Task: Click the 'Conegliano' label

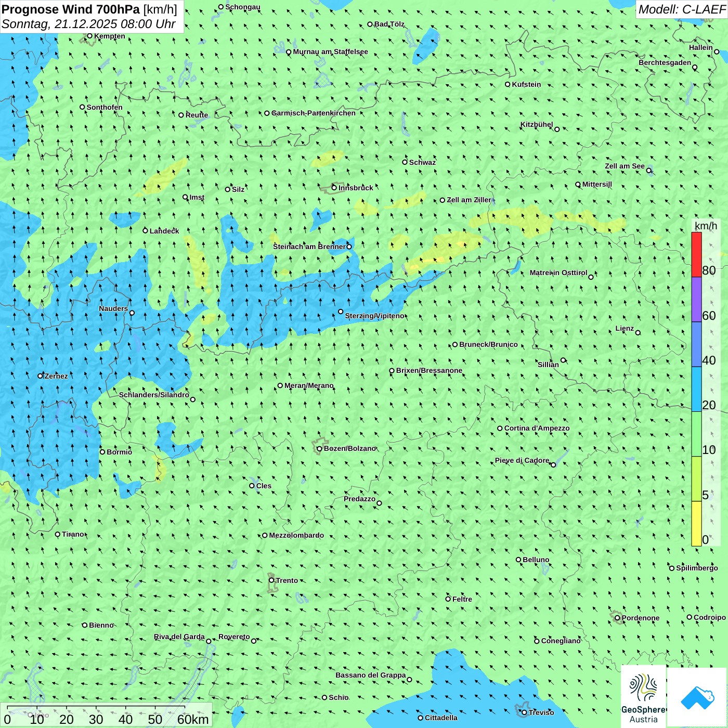Action: [x=561, y=641]
